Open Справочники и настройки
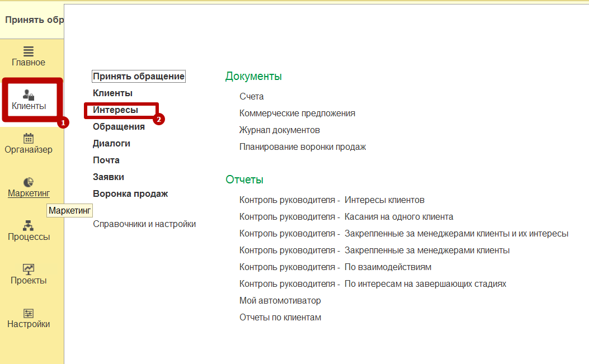Screen dimensions: 589x364 144,224
